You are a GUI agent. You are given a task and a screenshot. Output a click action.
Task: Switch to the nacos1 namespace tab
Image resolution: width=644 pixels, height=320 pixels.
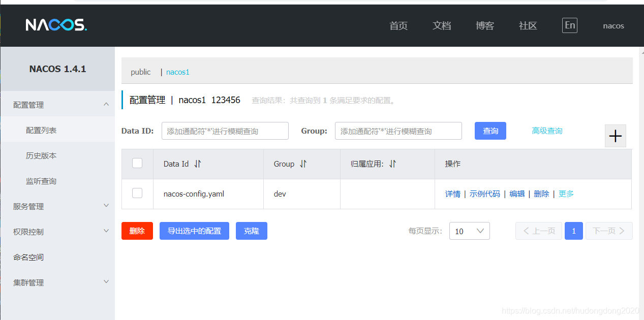tap(178, 72)
